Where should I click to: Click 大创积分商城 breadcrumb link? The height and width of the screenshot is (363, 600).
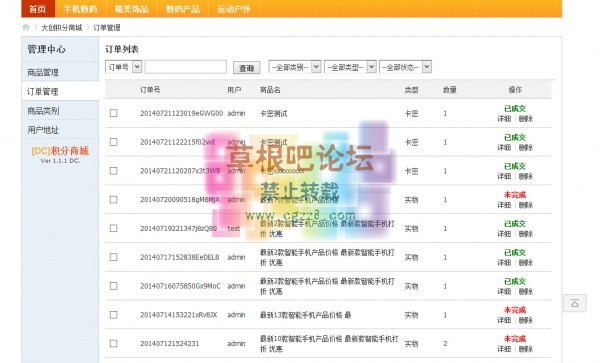pyautogui.click(x=62, y=28)
